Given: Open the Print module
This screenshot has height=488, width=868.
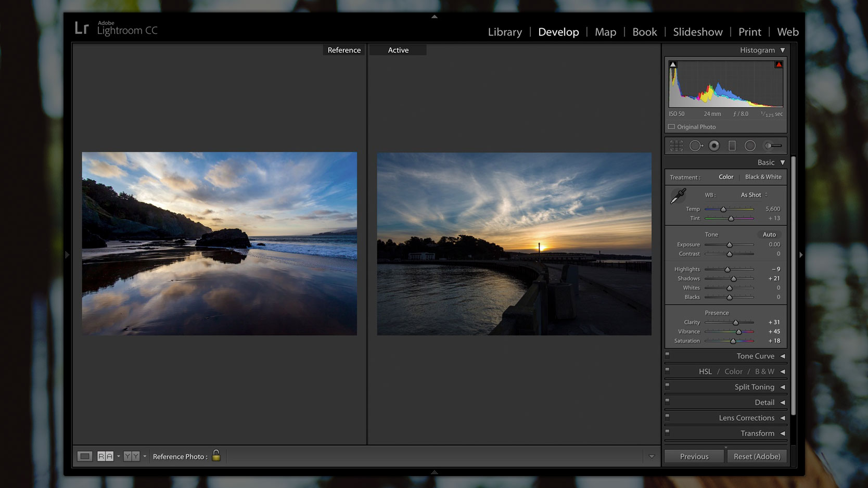Looking at the screenshot, I should (x=749, y=32).
